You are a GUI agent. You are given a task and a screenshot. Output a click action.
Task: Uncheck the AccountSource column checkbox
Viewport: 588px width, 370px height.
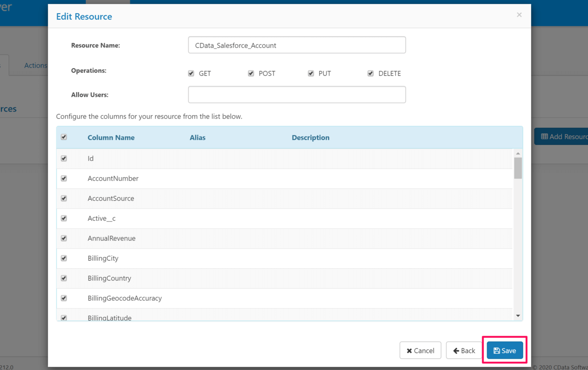tap(64, 198)
